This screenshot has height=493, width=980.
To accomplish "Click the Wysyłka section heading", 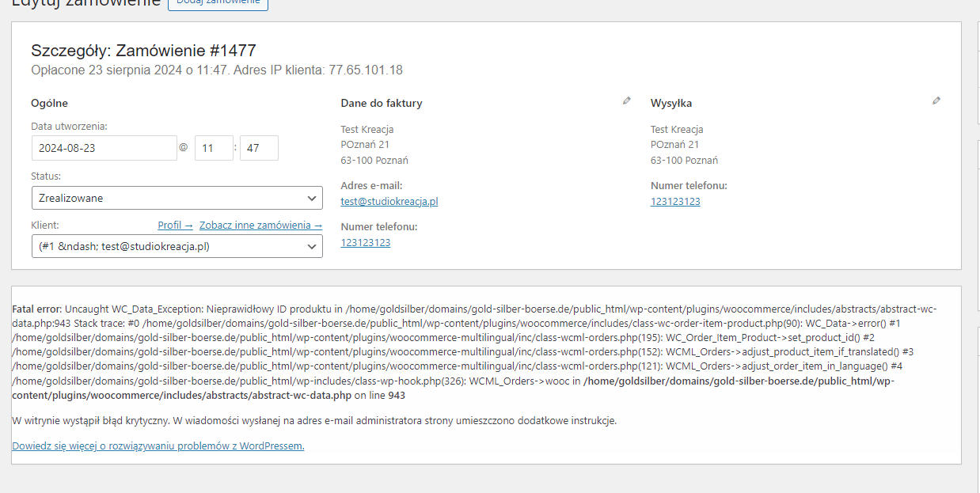I will 671,103.
